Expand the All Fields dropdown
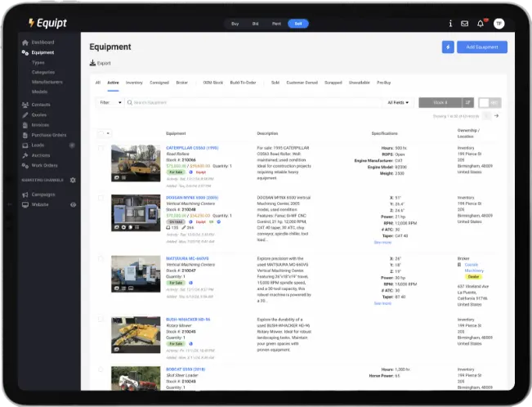 (398, 102)
